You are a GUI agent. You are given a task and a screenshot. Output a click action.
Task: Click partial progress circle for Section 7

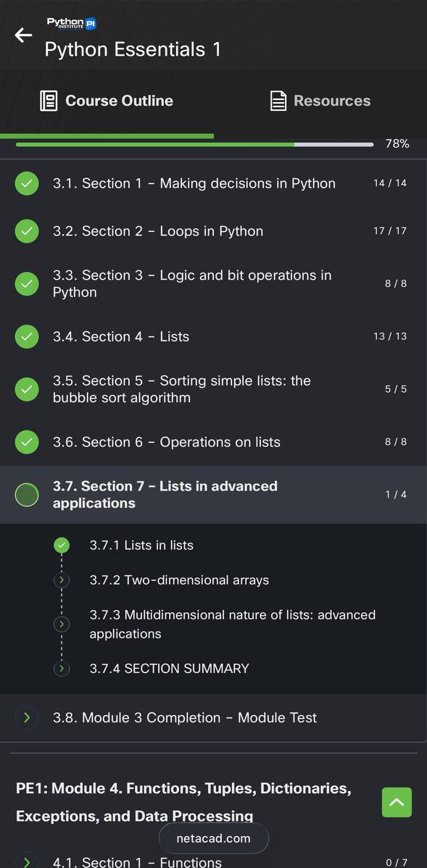tap(27, 495)
